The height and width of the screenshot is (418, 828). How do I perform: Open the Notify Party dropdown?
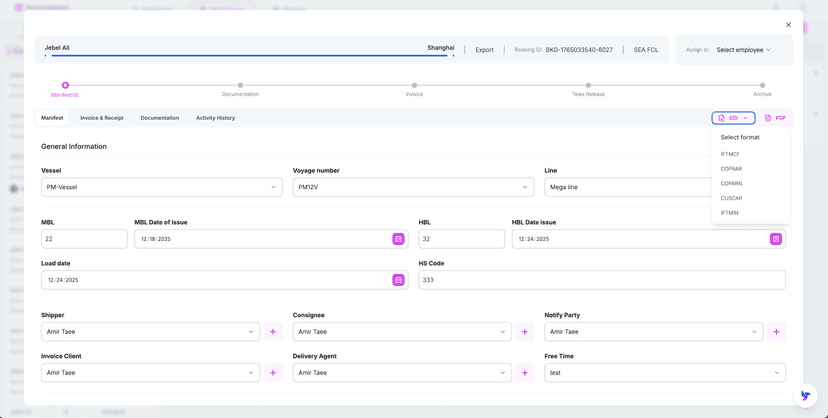[654, 332]
